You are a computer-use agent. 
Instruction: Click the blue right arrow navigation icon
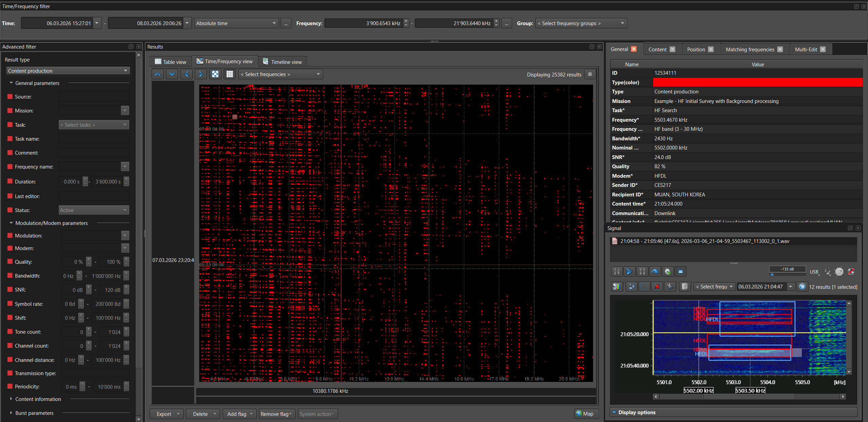point(201,74)
